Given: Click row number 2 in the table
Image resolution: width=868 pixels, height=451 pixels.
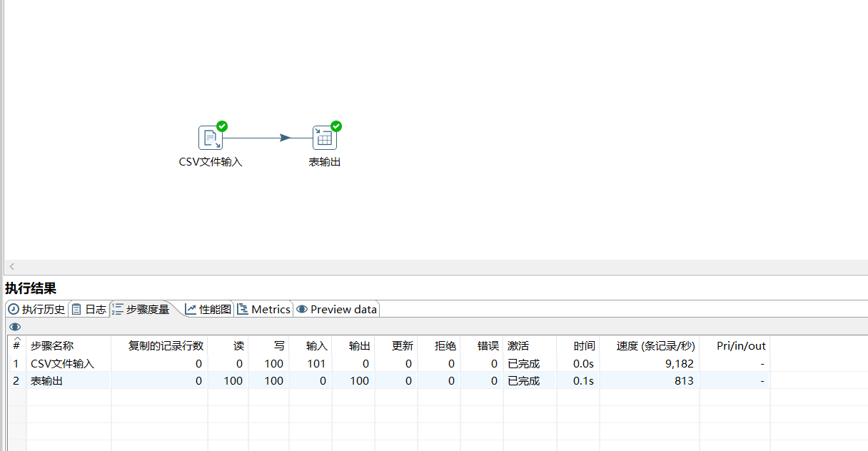Looking at the screenshot, I should click(x=16, y=380).
